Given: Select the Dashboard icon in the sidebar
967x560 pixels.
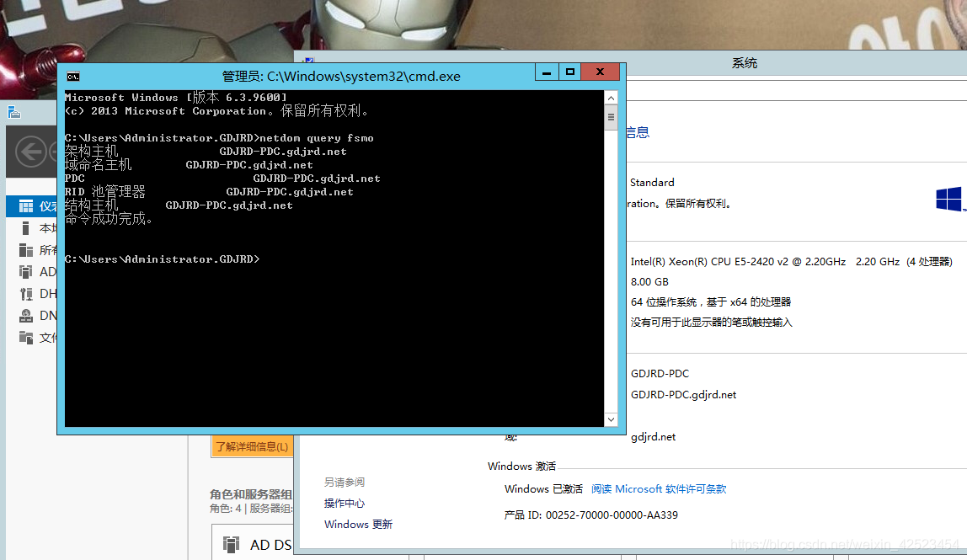Looking at the screenshot, I should (26, 206).
